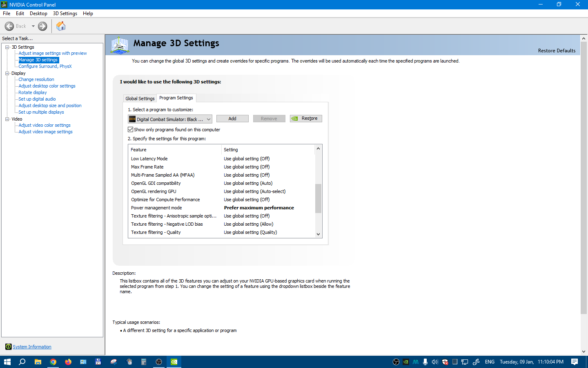The image size is (588, 368).
Task: Click the Remove button
Action: 269,119
